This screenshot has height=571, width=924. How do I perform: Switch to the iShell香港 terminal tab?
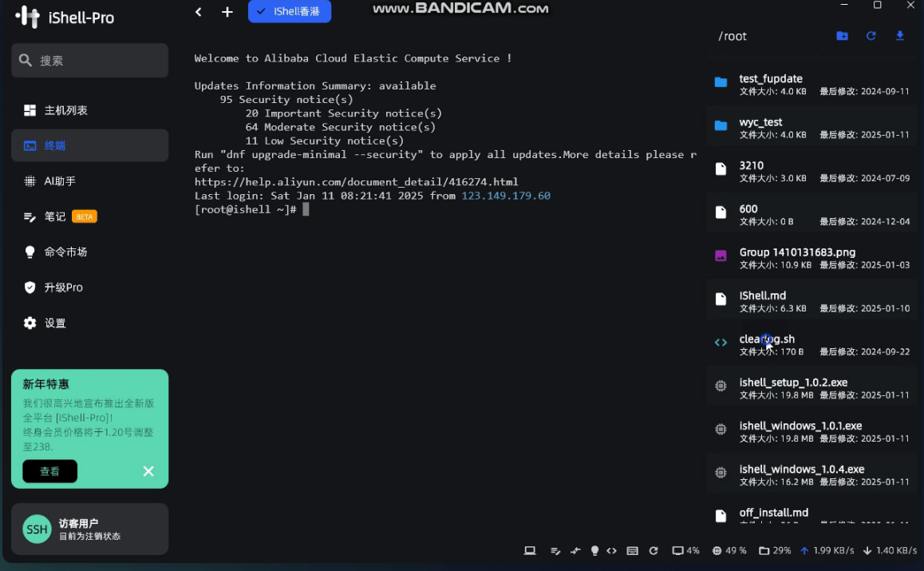pyautogui.click(x=289, y=12)
